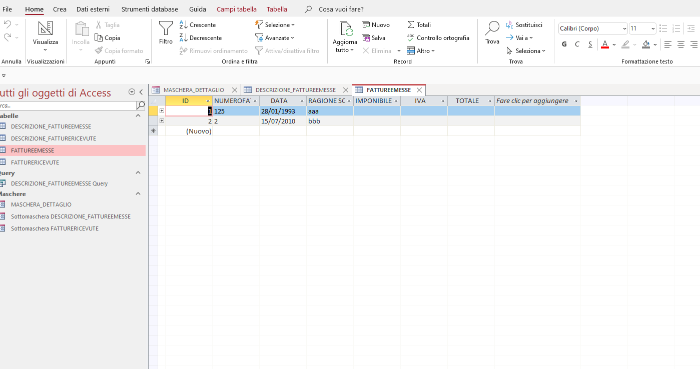Open the Campi tabella tab
This screenshot has height=369, width=700.
click(x=236, y=9)
